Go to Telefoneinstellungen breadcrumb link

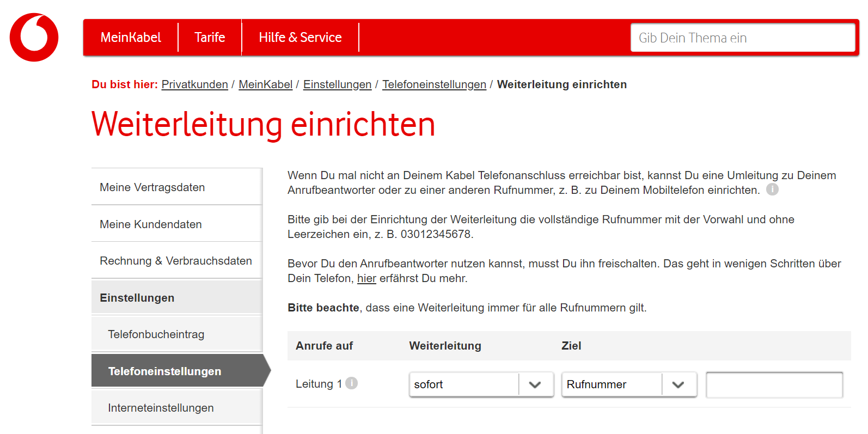pyautogui.click(x=434, y=84)
